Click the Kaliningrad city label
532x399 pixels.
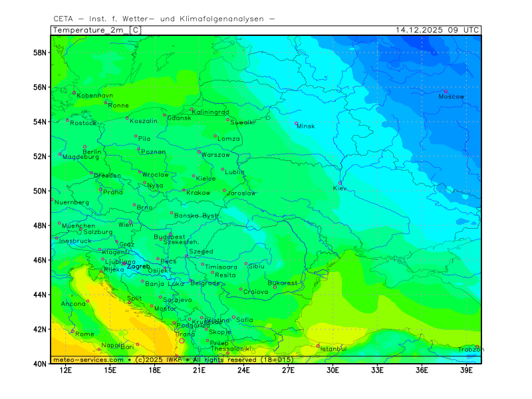click(210, 112)
